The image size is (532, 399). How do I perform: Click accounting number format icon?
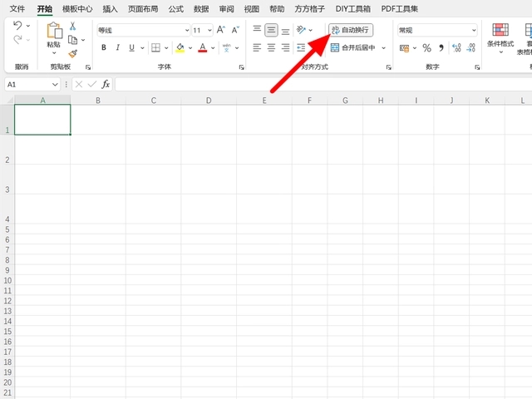pos(404,48)
